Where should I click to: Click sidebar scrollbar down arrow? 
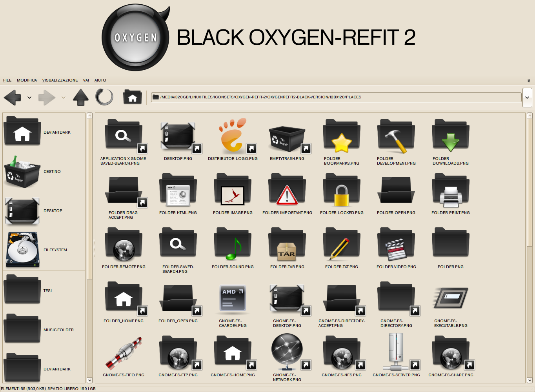89,380
